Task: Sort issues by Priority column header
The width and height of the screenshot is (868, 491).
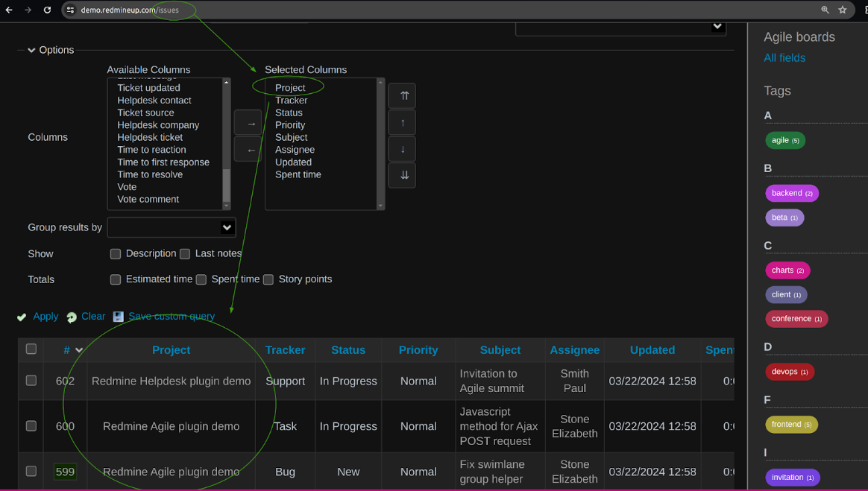Action: click(418, 350)
